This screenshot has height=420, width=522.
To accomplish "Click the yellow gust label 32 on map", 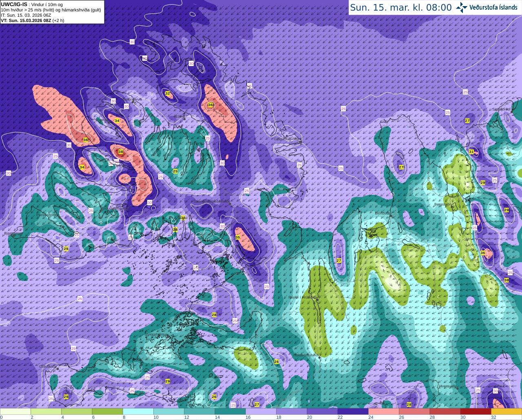I will click(x=167, y=93).
